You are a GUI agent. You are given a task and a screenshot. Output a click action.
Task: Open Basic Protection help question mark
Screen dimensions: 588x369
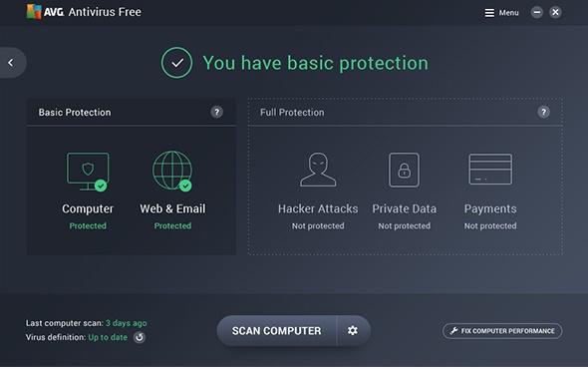pos(216,112)
